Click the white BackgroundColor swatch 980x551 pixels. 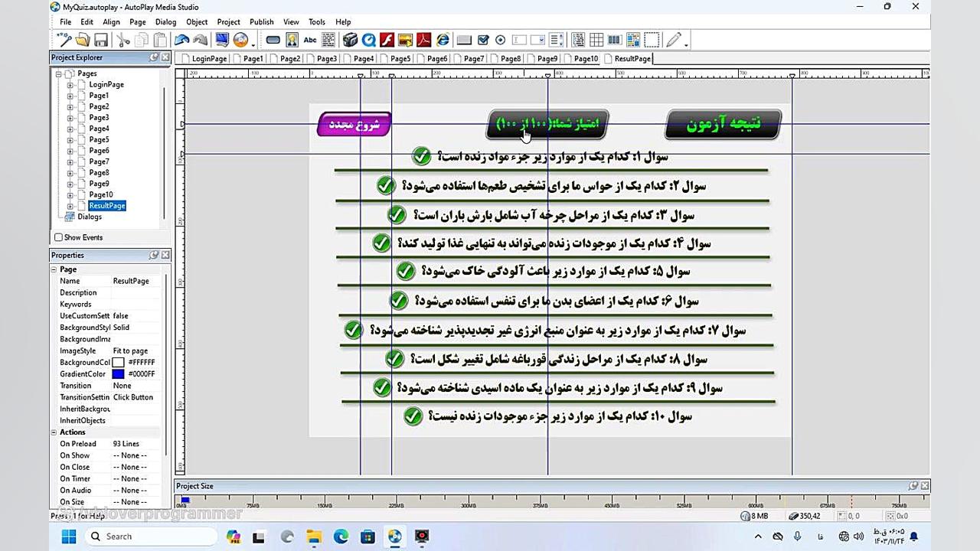click(118, 363)
